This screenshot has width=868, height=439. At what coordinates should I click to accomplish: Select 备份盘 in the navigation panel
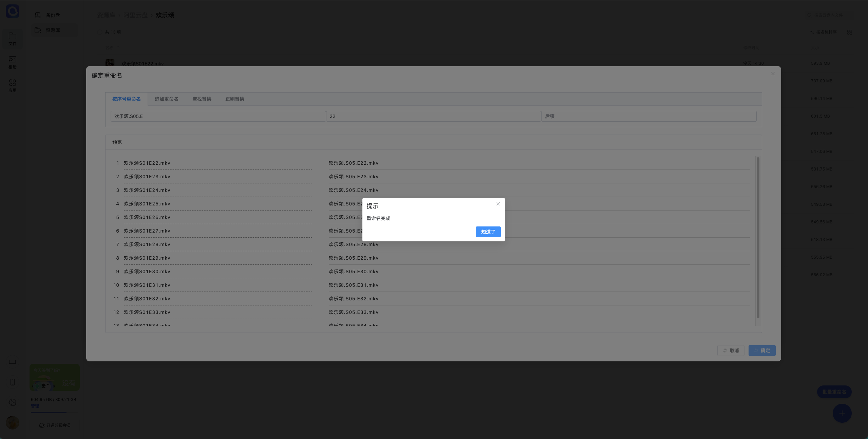pos(52,15)
